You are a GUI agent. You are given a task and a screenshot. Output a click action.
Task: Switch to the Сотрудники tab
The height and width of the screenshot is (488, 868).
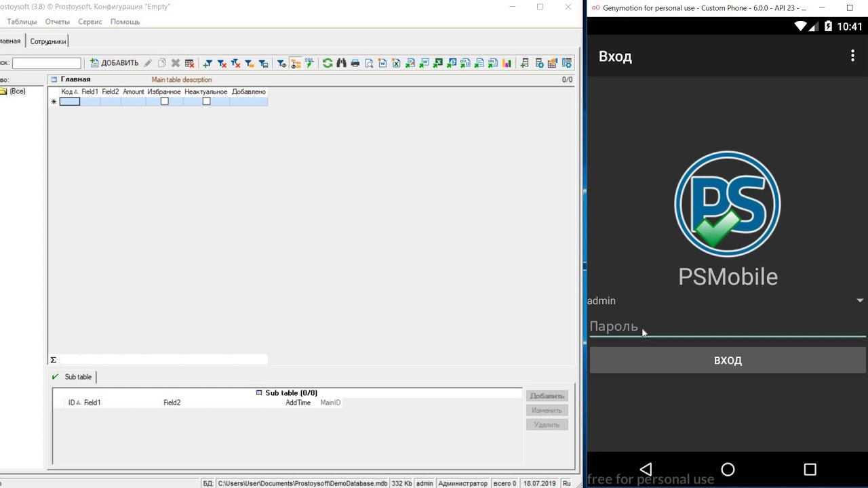(48, 41)
